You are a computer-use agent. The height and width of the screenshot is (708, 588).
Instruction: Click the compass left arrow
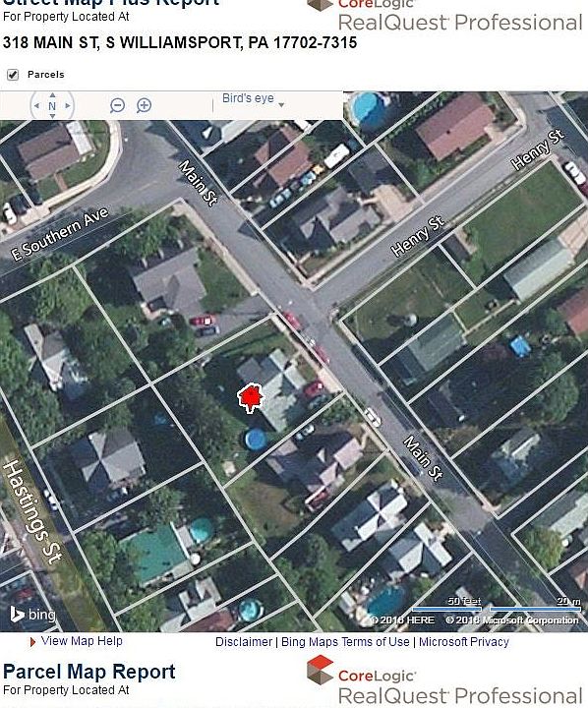click(36, 105)
